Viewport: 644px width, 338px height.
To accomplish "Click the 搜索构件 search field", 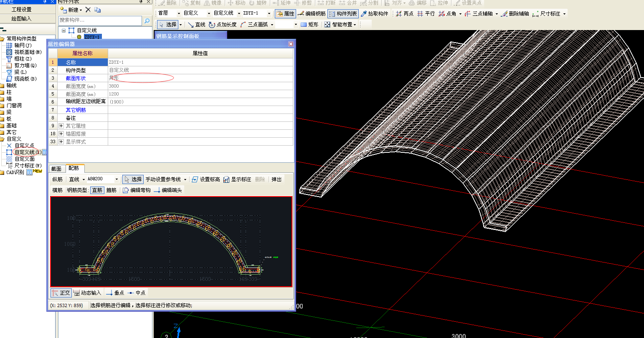I will 100,20.
